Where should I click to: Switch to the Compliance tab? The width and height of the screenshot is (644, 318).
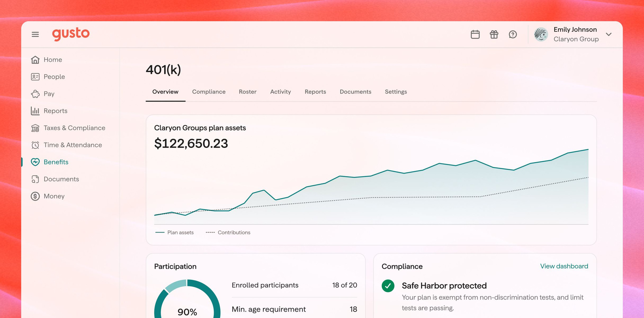point(209,92)
